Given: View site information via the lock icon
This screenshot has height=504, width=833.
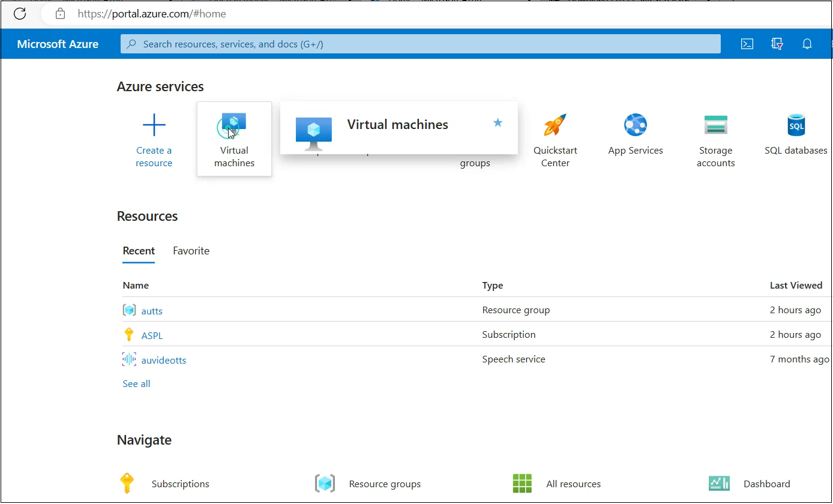Looking at the screenshot, I should click(x=60, y=13).
